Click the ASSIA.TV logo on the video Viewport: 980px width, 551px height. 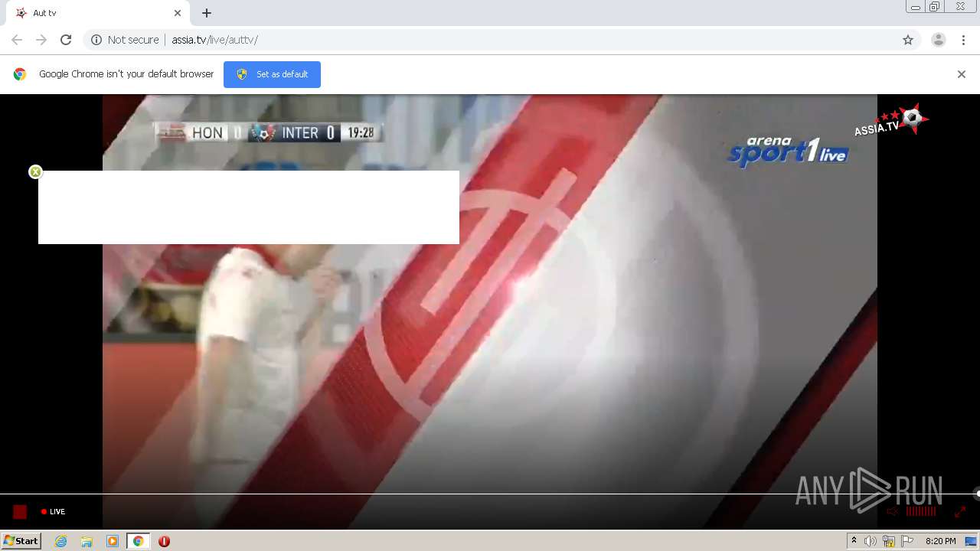tap(891, 120)
